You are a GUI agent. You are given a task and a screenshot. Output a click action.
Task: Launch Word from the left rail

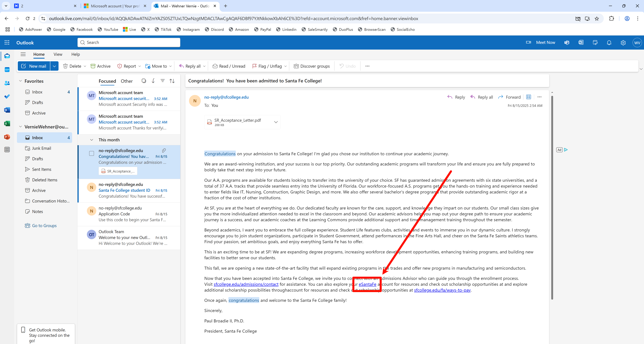[x=7, y=110]
